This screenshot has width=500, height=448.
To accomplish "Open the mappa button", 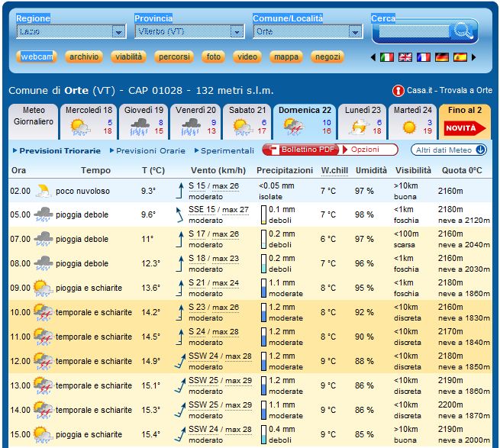I will point(286,56).
